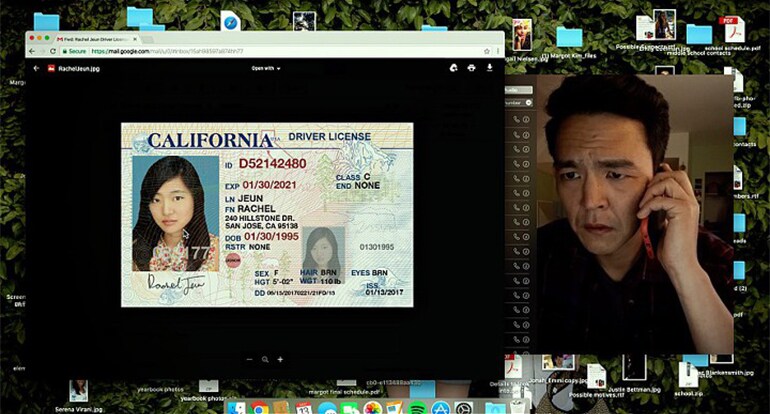Open System Preferences from the Dock
The width and height of the screenshot is (770, 414).
464,409
